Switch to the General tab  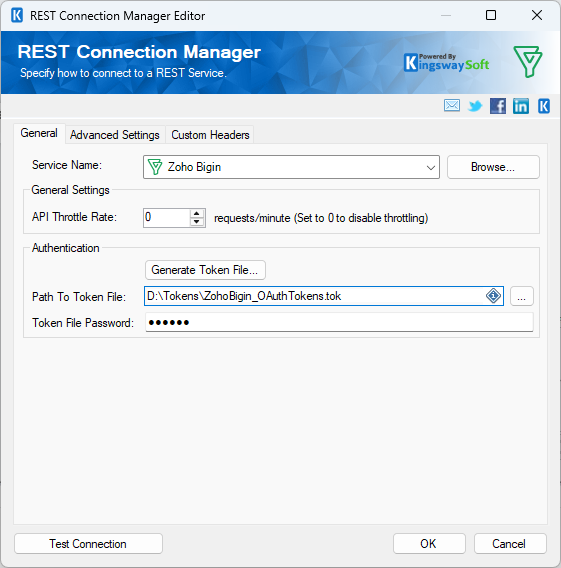point(39,133)
